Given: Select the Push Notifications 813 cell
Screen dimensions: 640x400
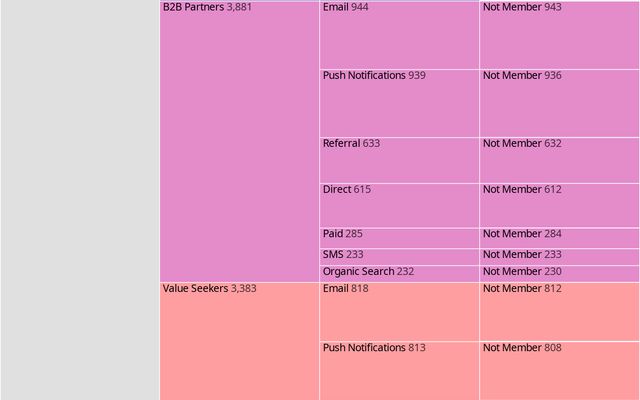Looking at the screenshot, I should point(399,371).
